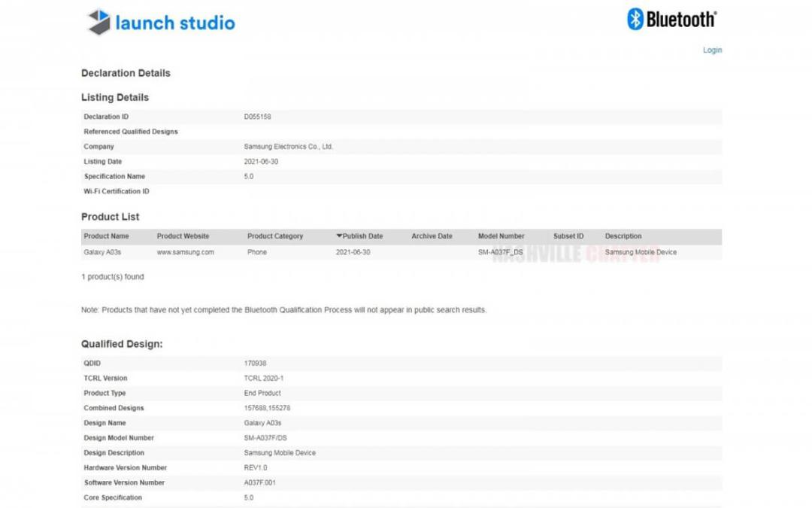Select Core Specification value 5.0
Viewport: 812px width, 508px height.
coord(249,497)
